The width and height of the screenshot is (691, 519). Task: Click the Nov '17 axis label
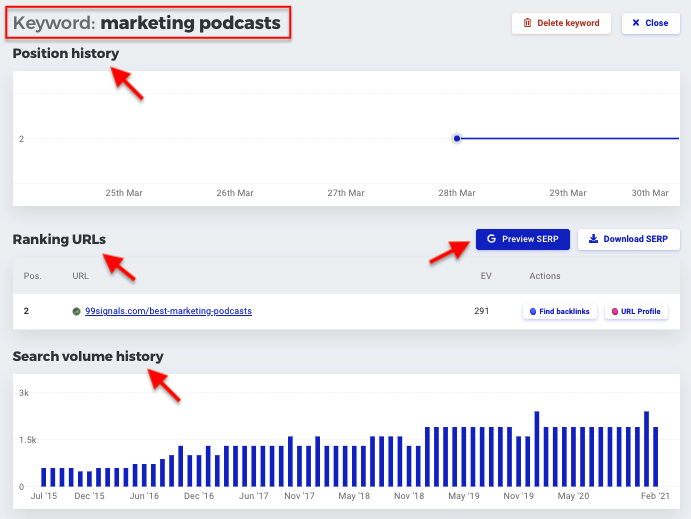pos(299,496)
